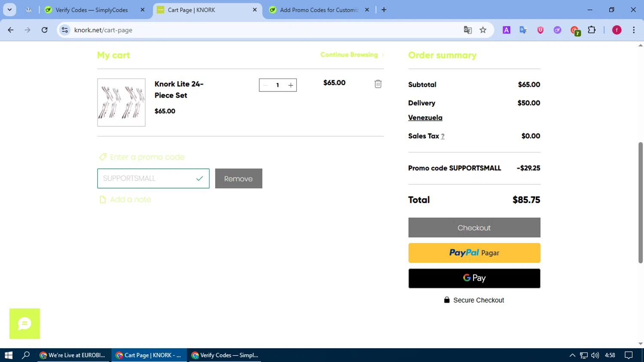The image size is (644, 362).
Task: Switch to Verify Codes — SimplyCodes tab
Action: click(x=91, y=10)
